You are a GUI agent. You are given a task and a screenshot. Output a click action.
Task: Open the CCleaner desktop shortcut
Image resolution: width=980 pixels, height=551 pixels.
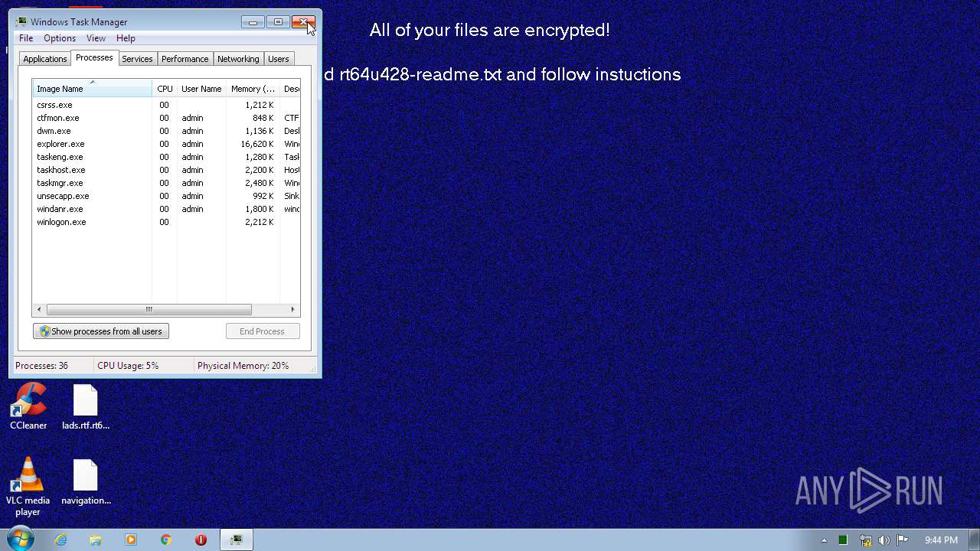pyautogui.click(x=28, y=406)
